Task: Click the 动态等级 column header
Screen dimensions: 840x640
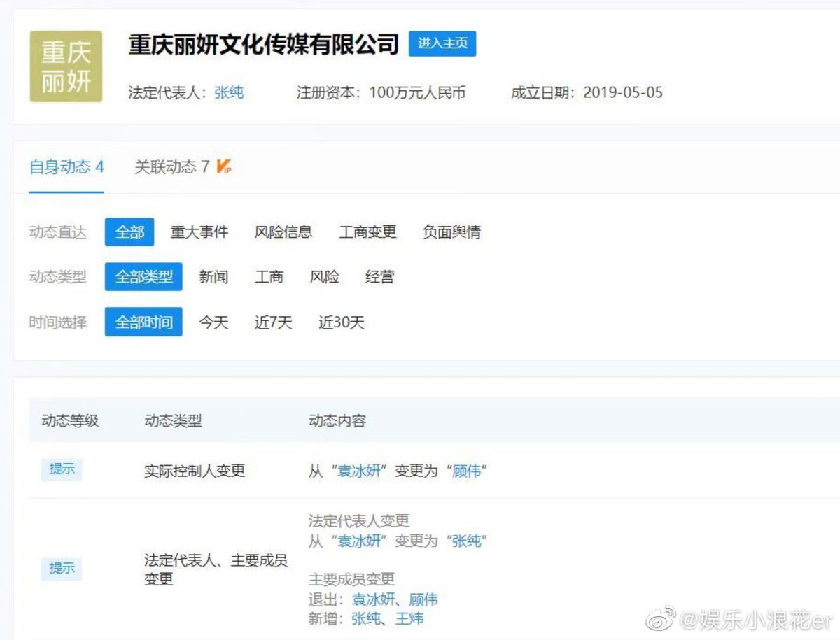Action: 70,420
